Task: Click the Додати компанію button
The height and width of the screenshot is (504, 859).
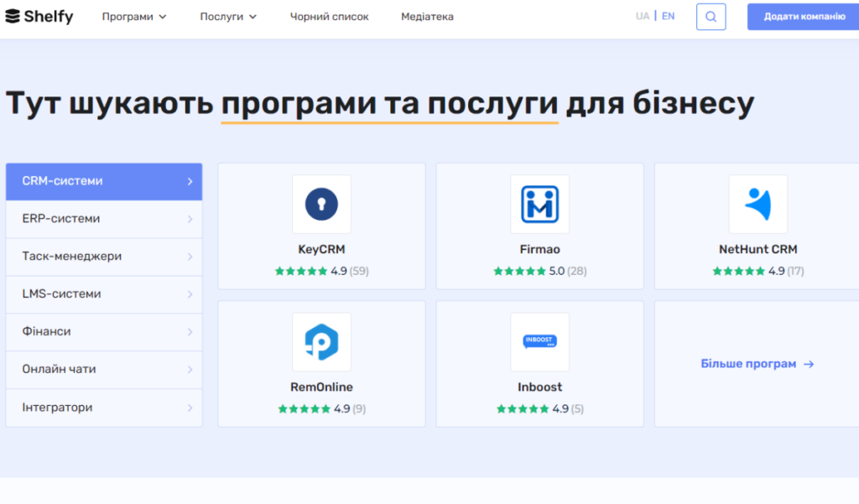Action: coord(802,16)
